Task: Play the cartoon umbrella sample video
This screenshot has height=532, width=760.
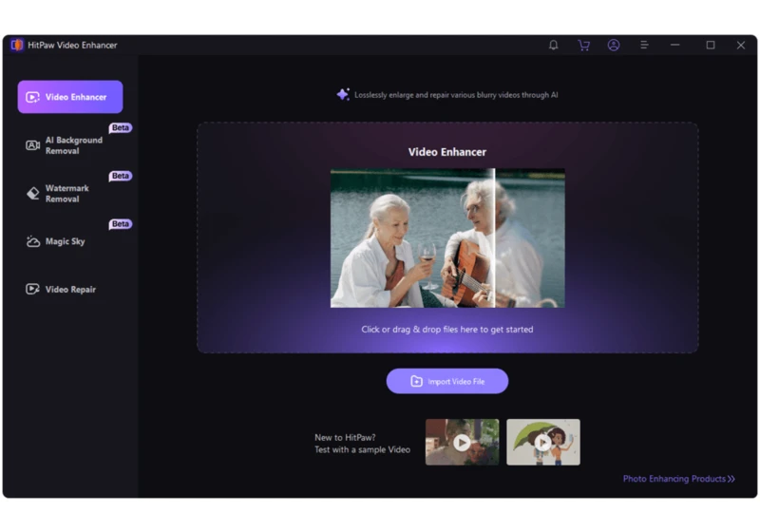Action: coord(542,443)
